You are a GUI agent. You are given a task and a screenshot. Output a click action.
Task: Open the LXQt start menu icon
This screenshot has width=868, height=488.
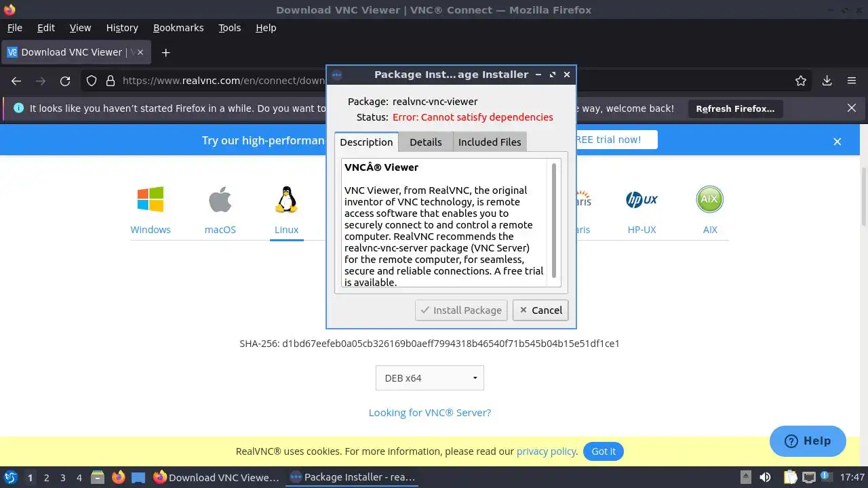tap(10, 477)
